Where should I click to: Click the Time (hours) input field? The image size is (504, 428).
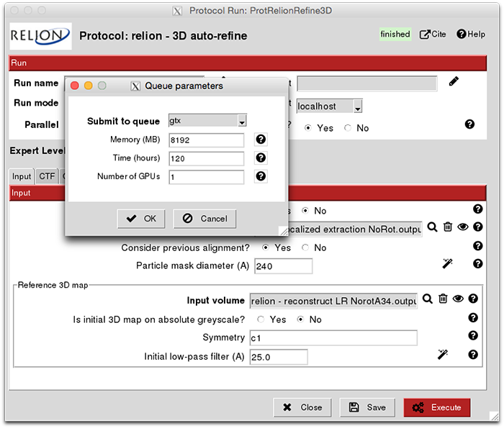click(x=207, y=158)
